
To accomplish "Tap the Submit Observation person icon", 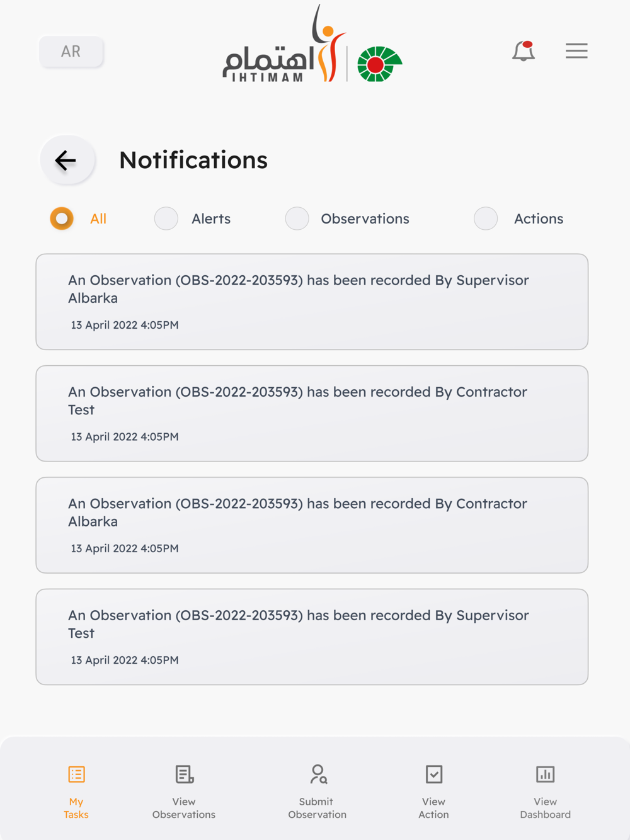I will coord(318,774).
